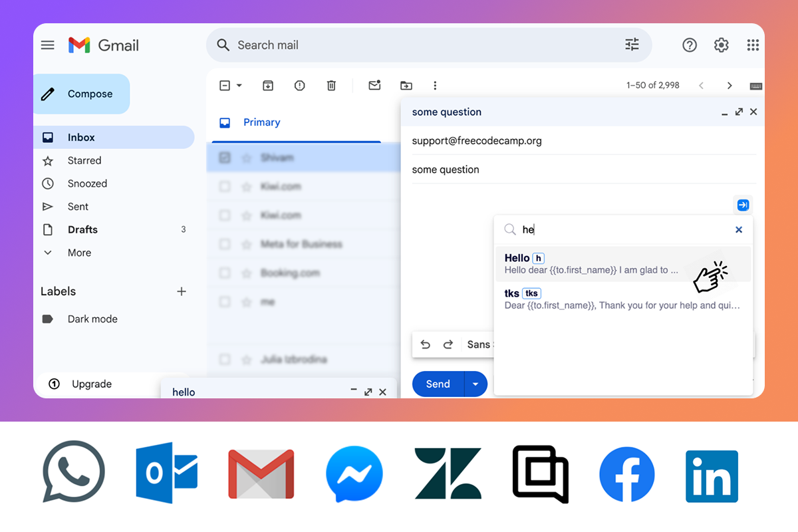The height and width of the screenshot is (532, 798).
Task: Redo in compose formatting toolbar
Action: pyautogui.click(x=448, y=344)
